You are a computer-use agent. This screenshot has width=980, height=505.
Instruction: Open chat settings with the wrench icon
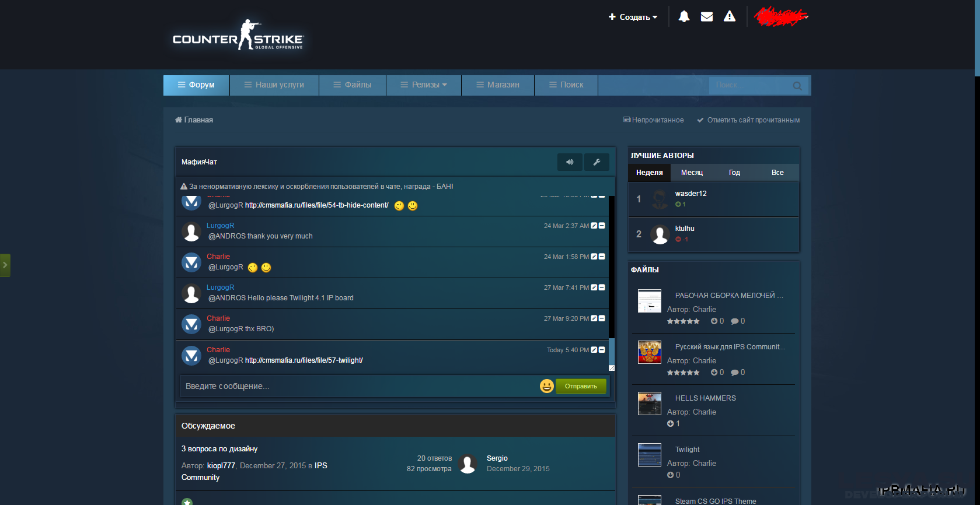(x=597, y=162)
